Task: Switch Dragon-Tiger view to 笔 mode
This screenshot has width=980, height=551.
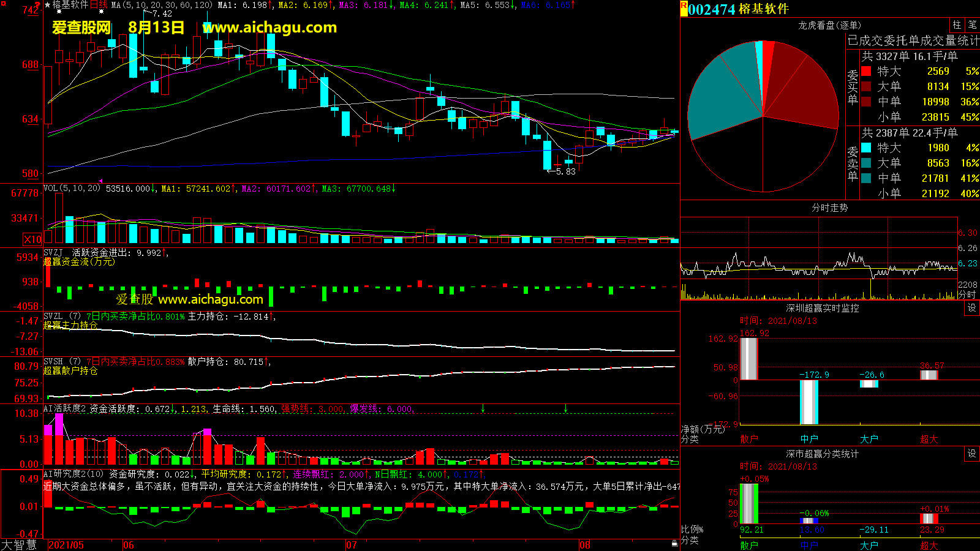Action: tap(972, 25)
